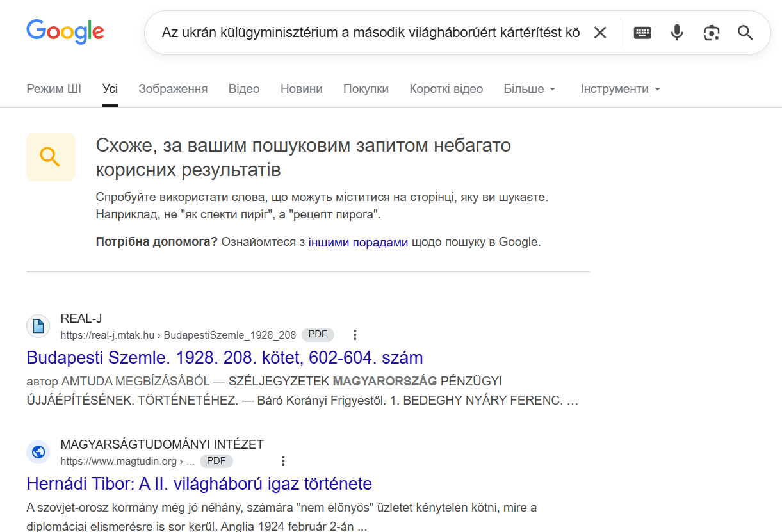
Task: Open three-dot menu for MAGYARSÁGTUDOMÁNYI INTÉZET result
Action: point(283,461)
